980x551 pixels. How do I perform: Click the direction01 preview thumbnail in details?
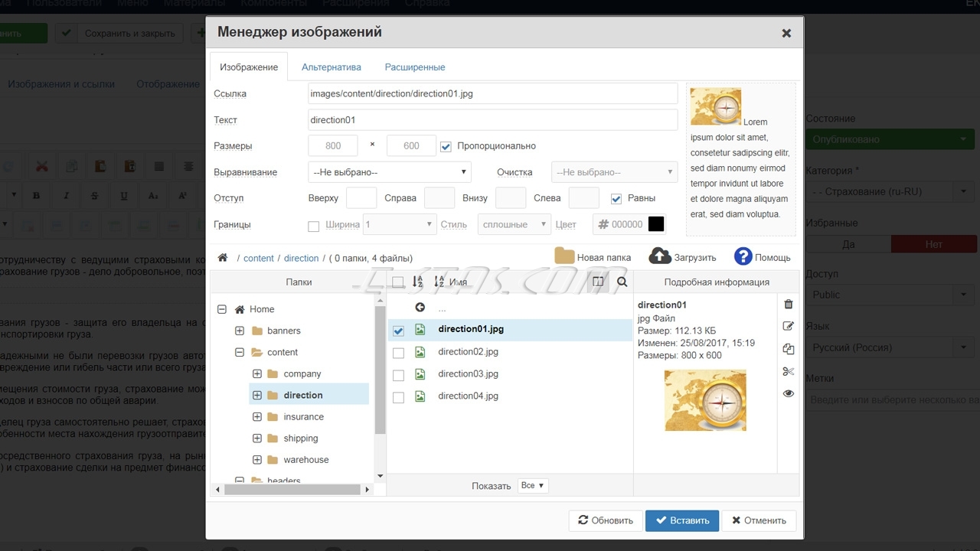705,400
